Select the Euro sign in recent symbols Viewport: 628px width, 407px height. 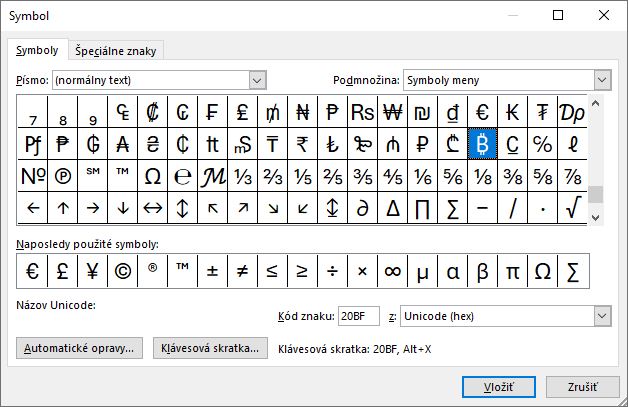[x=32, y=271]
